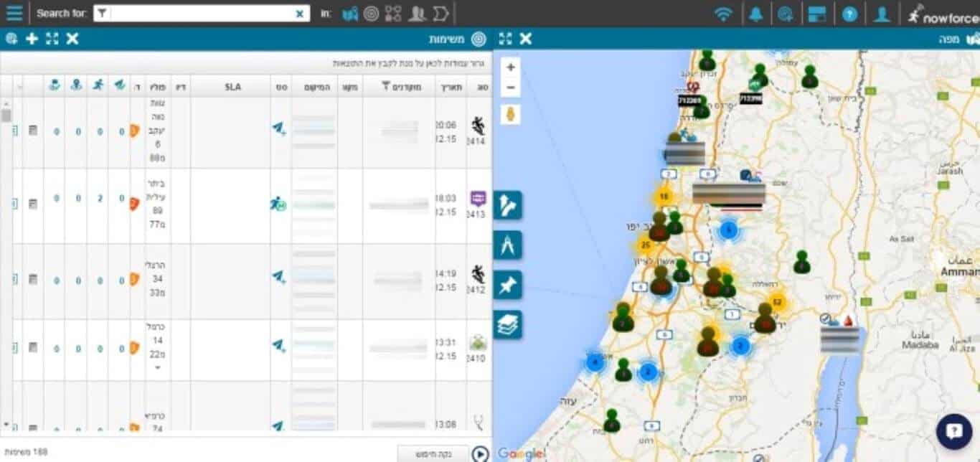Toggle map search scope icon beside in:

click(x=350, y=13)
